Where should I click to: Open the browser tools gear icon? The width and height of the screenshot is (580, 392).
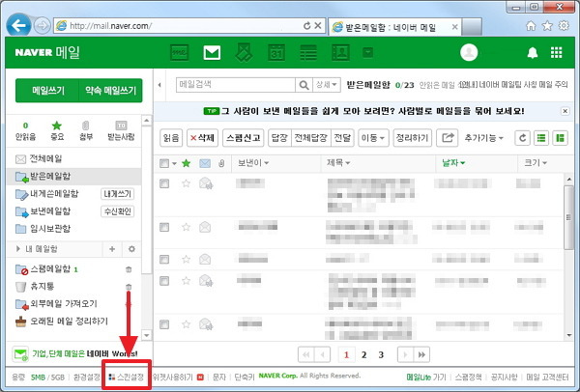[564, 26]
